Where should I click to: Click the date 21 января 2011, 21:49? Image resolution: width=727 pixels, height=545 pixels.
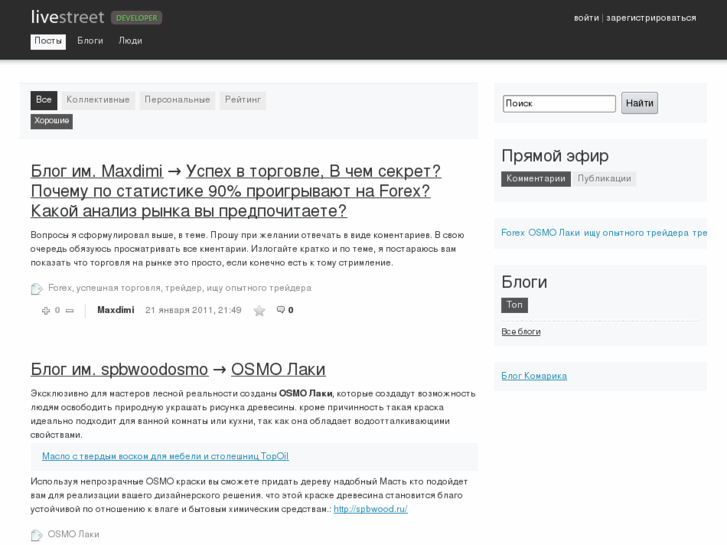click(x=193, y=310)
